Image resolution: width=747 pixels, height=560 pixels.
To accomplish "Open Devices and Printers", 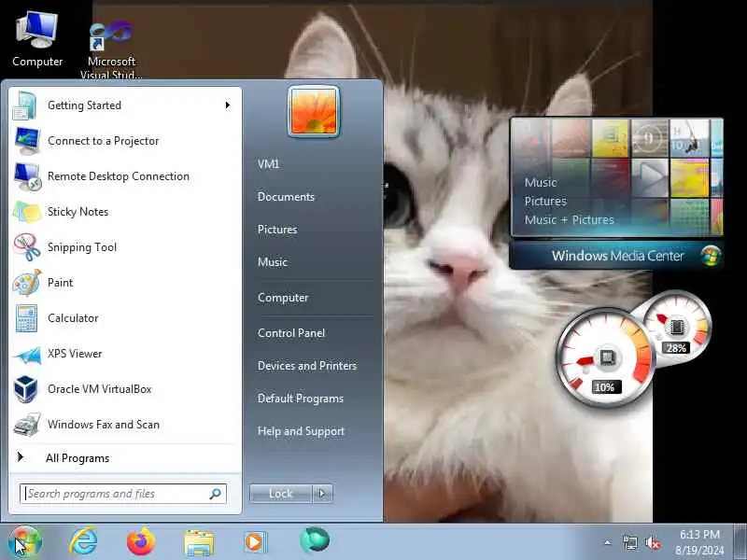I will point(307,366).
